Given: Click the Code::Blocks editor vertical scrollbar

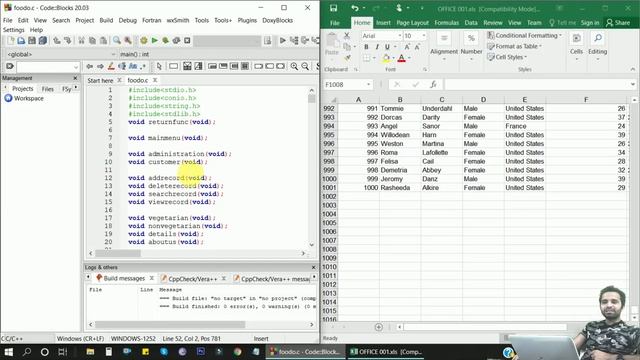Looking at the screenshot, I should coord(312,167).
